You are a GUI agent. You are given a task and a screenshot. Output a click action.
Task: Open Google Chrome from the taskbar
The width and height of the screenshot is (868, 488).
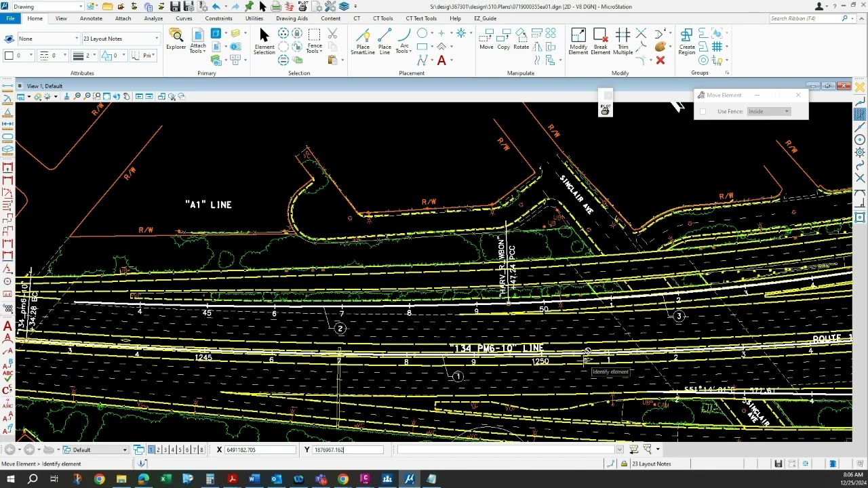99,479
